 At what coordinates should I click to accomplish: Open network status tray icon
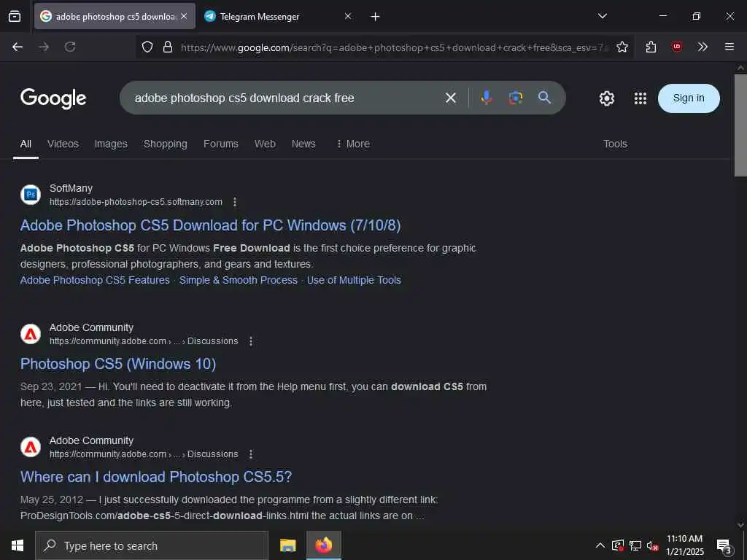[x=635, y=545]
